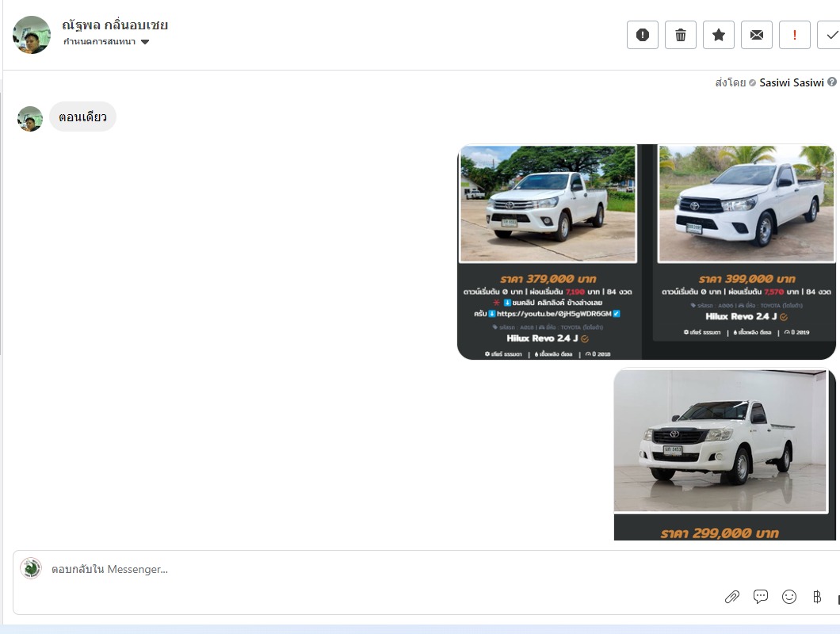840x634 pixels.
Task: Delete the conversation using trash icon
Action: [681, 35]
